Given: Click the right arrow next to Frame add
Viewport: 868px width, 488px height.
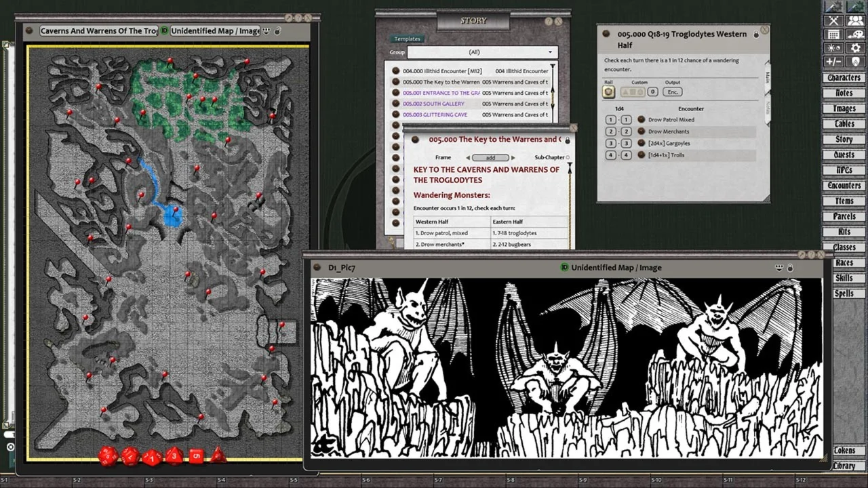Looking at the screenshot, I should 513,157.
